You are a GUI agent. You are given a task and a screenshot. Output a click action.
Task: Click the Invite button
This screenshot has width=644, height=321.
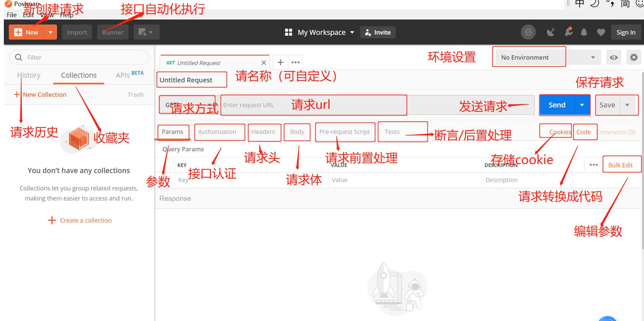click(x=378, y=32)
